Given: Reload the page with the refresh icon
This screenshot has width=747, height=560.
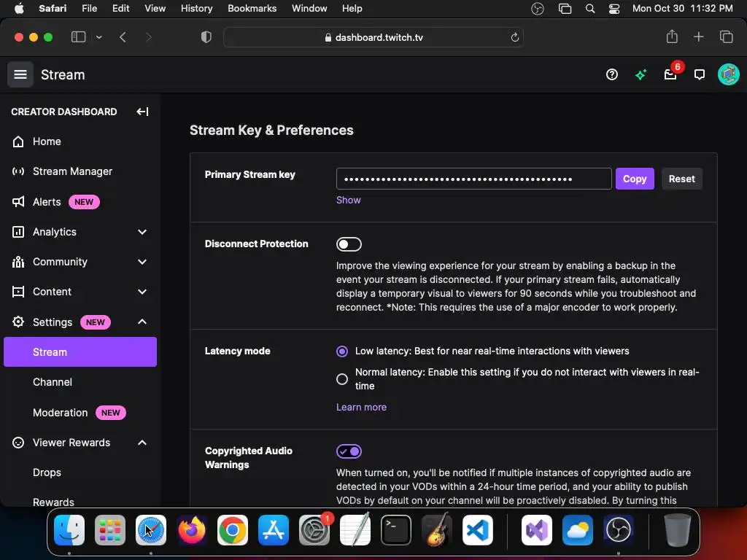Looking at the screenshot, I should 514,37.
